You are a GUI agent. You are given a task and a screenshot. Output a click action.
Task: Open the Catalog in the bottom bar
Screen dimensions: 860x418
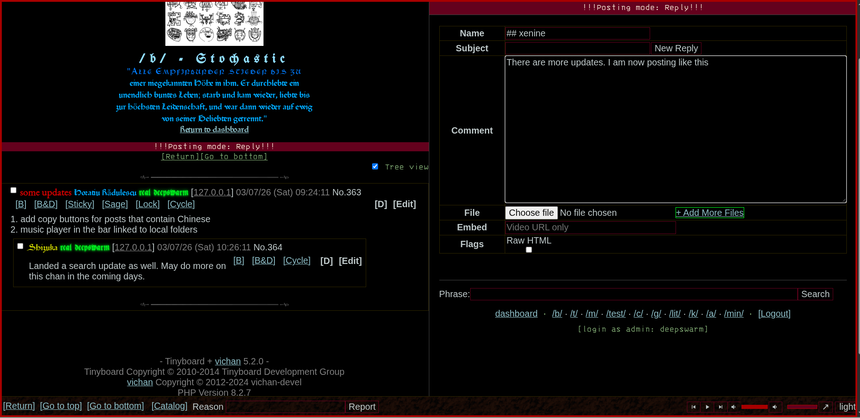(x=169, y=406)
